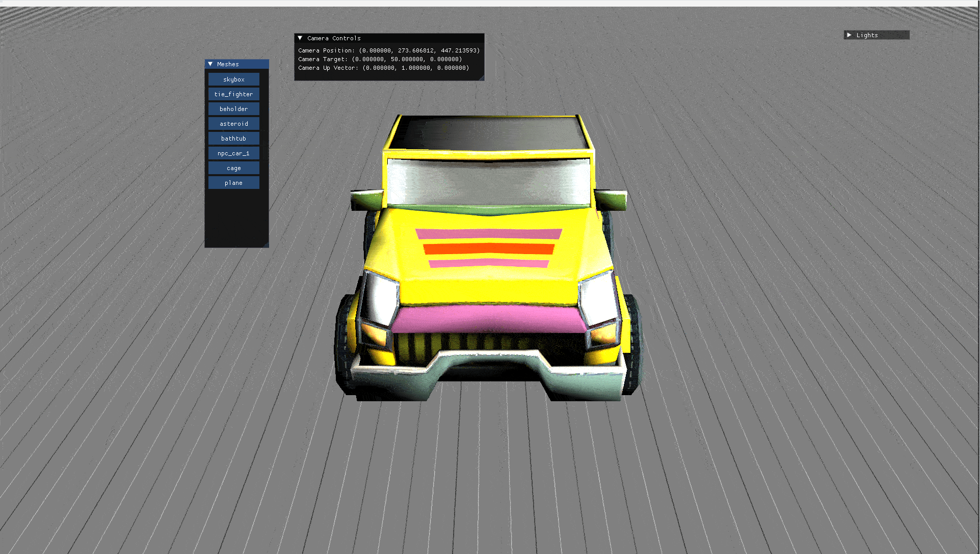The image size is (980, 554).
Task: Click the Camera Position readout line
Action: (x=389, y=50)
